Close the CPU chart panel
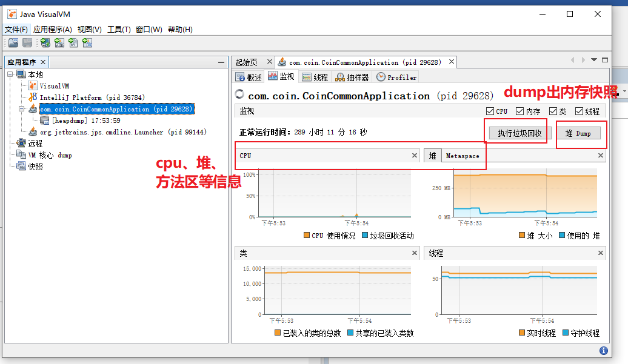628x364 pixels. coord(415,155)
